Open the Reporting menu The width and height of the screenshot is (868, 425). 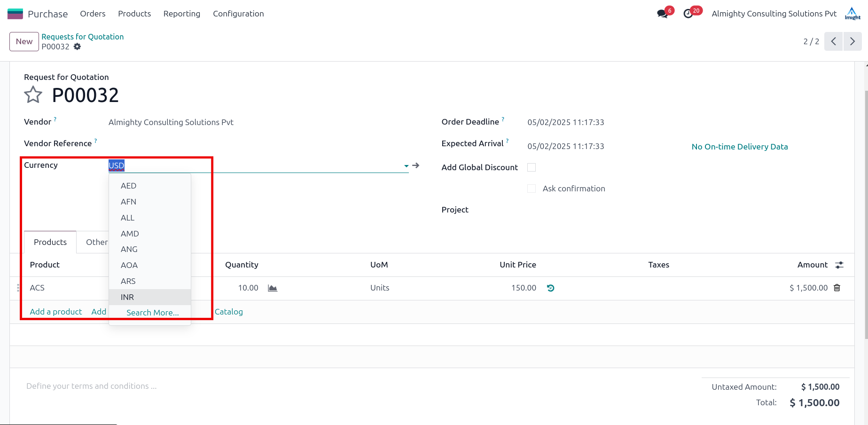182,14
